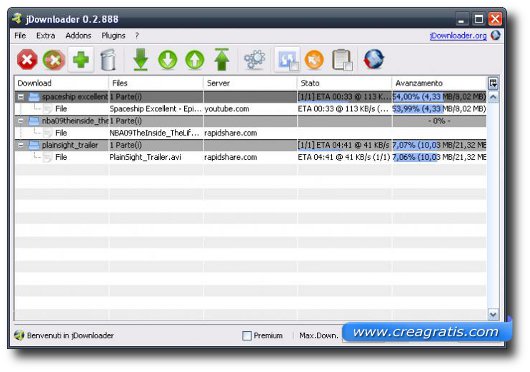This screenshot has height=372, width=530.
Task: Sort by the Server column header
Action: click(x=250, y=83)
